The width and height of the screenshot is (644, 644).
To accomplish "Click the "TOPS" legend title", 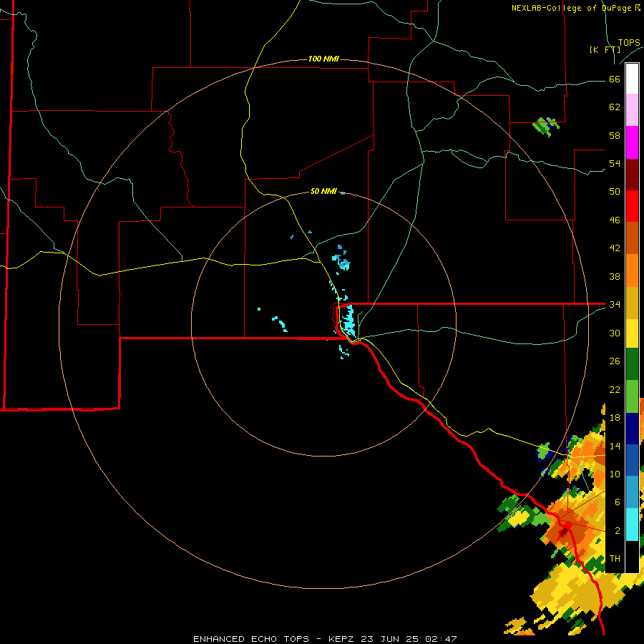I will [629, 42].
